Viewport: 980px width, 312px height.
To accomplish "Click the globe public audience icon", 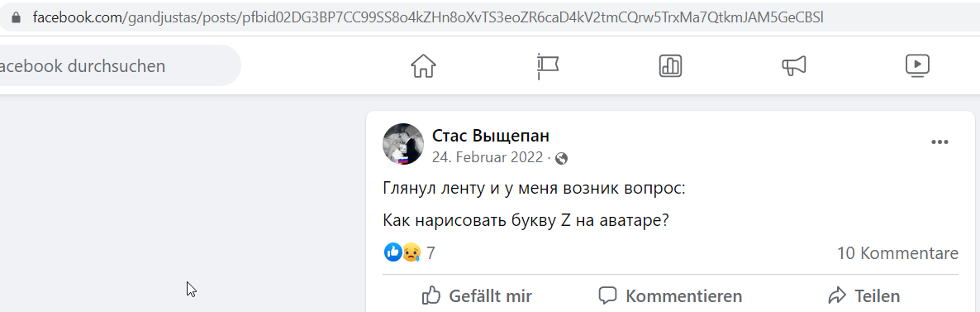I will [561, 159].
